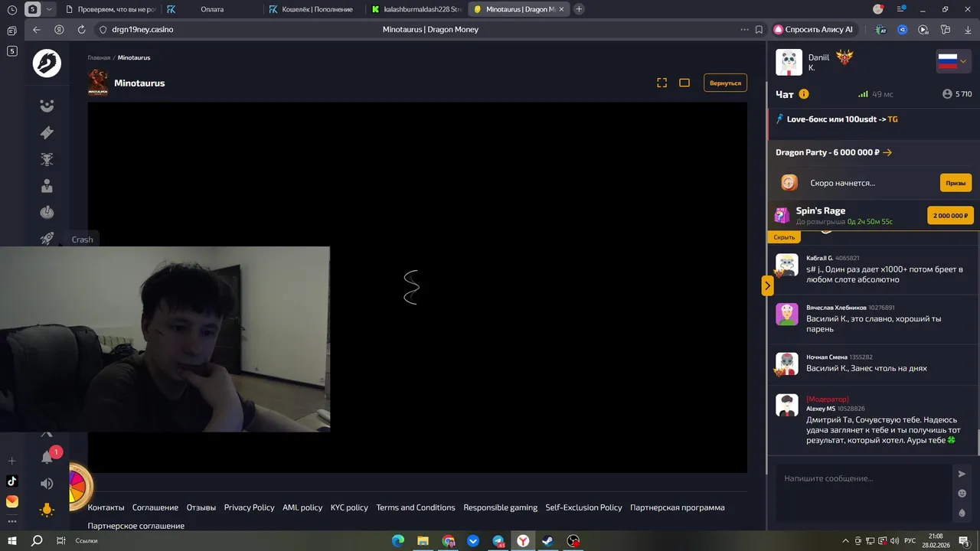Viewport: 980px width, 551px height.
Task: Send the chat message arrow icon
Action: (962, 474)
